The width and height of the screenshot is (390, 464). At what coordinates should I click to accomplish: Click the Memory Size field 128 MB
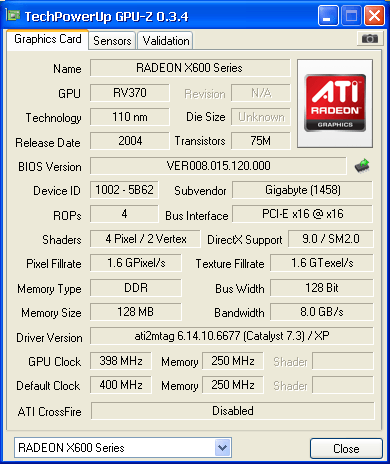pos(136,312)
